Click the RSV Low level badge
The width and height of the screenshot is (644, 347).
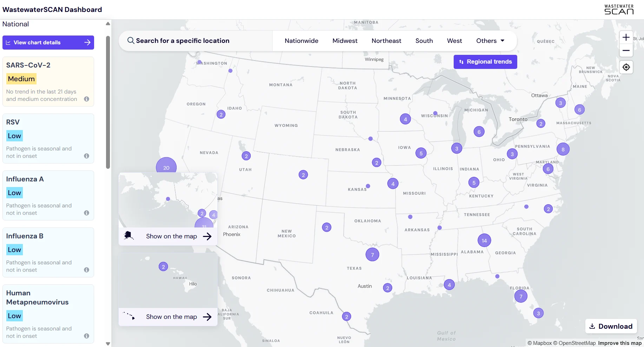tap(14, 136)
